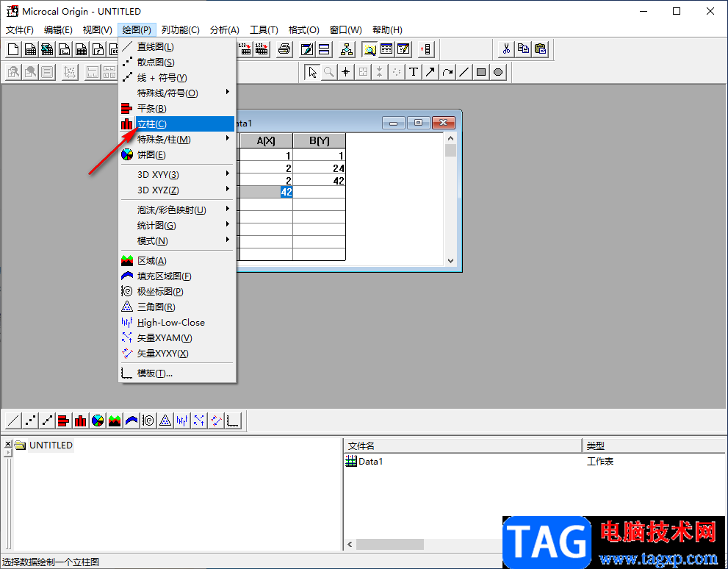Choose 极坐标图(P) menu entry
This screenshot has height=569, width=728.
(177, 291)
